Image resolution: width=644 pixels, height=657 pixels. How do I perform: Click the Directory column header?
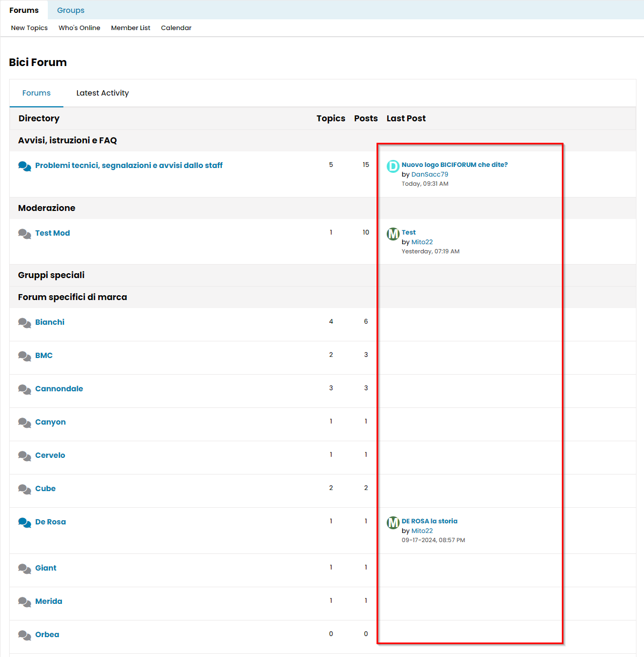(39, 118)
